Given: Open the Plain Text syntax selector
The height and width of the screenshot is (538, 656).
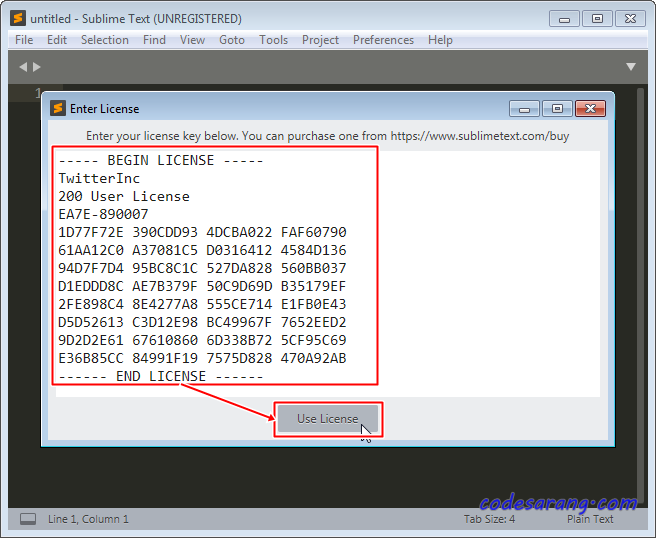Looking at the screenshot, I should coord(590,519).
